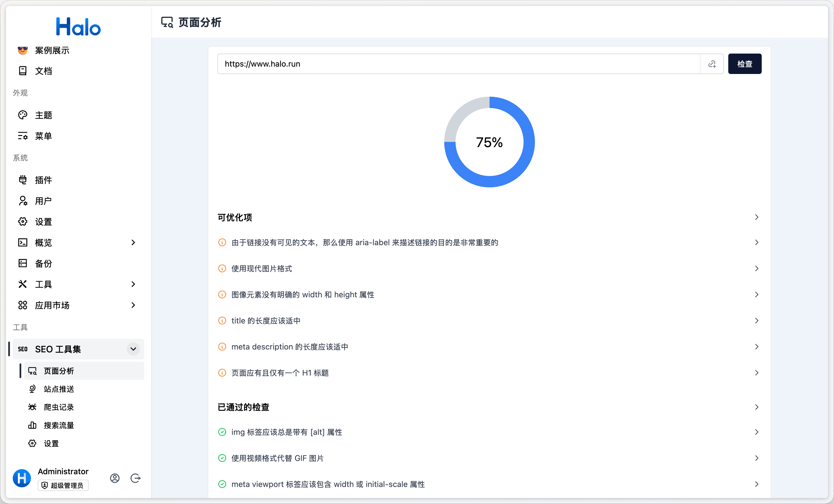Screen dimensions: 834x504
Task: Collapse the SEO 工具集 menu chevron
Action: click(x=133, y=349)
